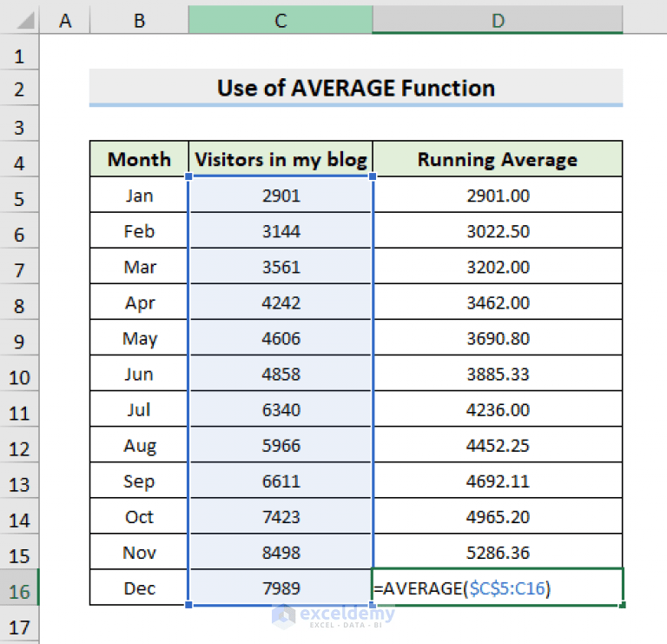667x644 pixels.
Task: Select column B header
Action: coord(139,20)
